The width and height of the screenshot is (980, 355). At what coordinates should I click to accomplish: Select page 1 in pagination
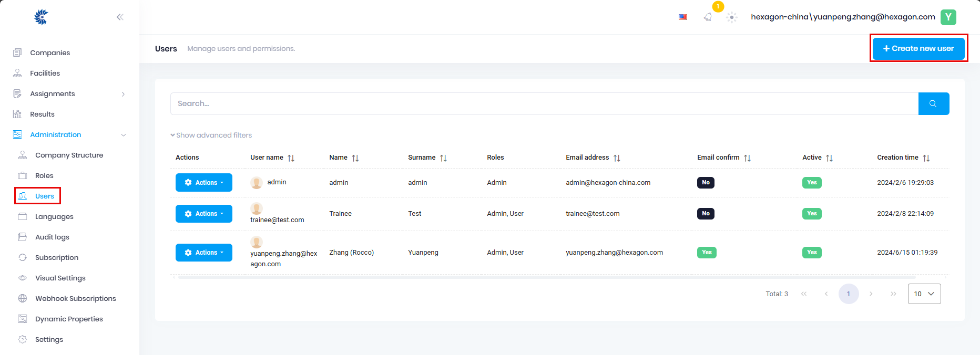click(848, 294)
